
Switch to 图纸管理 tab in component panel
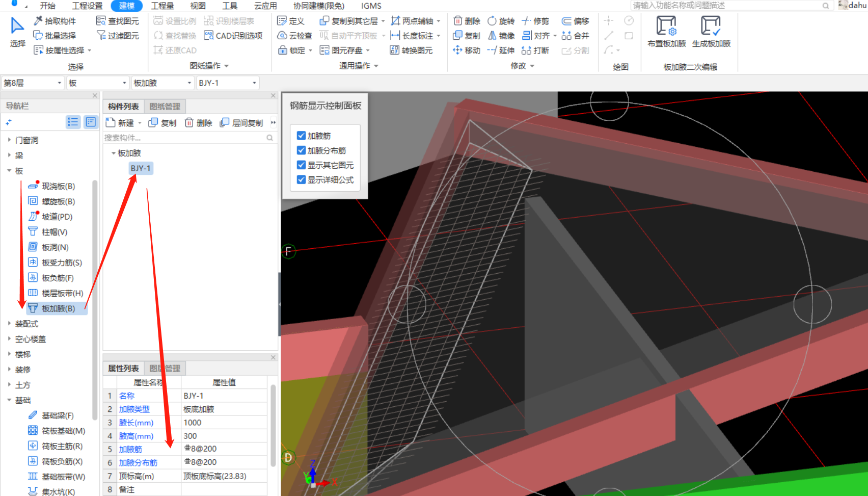pos(165,107)
